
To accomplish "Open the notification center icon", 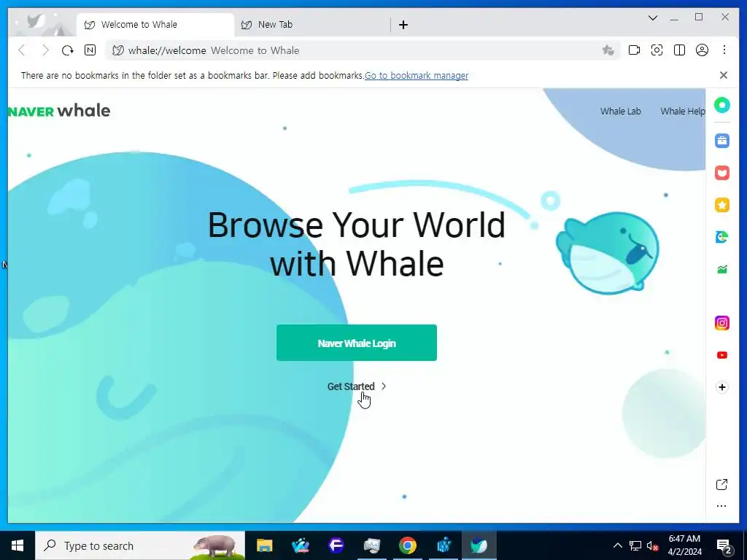I will click(724, 545).
